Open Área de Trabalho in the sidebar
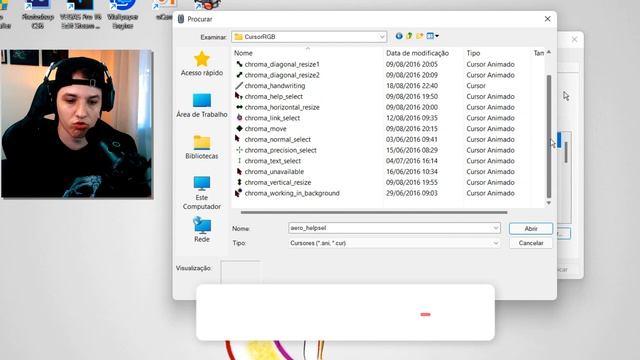This screenshot has width=640, height=360. (202, 106)
